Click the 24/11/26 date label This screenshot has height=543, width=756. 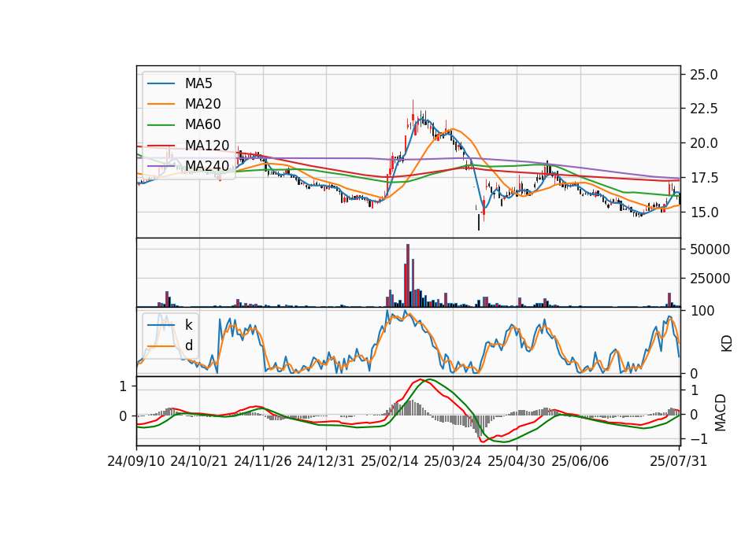pos(263,461)
